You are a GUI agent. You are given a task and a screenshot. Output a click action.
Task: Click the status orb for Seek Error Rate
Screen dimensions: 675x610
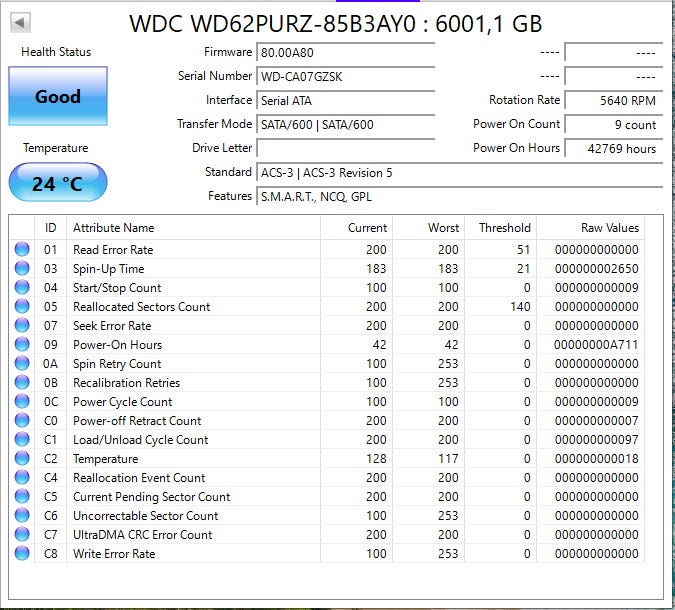point(22,325)
